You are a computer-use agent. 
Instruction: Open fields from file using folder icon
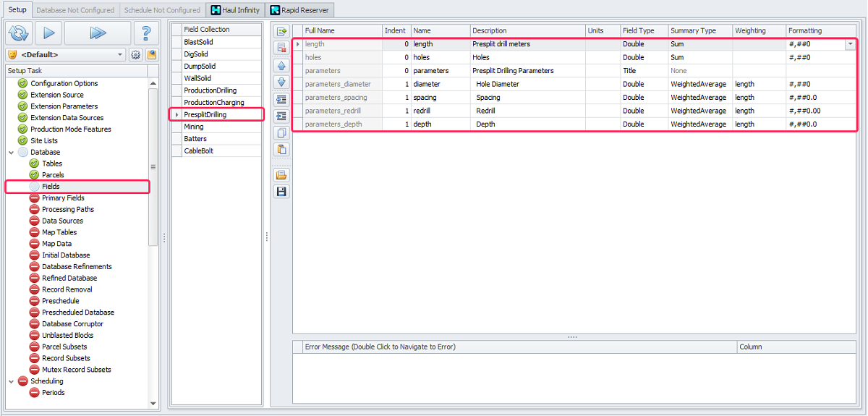point(281,174)
